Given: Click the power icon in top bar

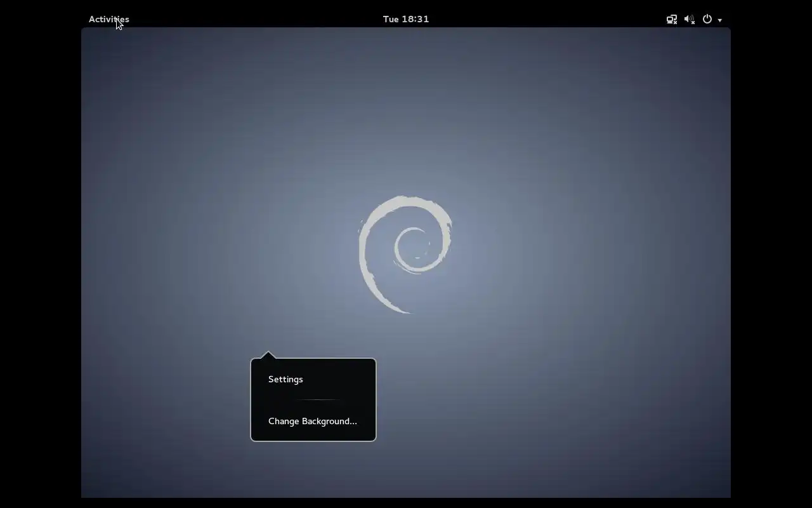Looking at the screenshot, I should tap(707, 19).
